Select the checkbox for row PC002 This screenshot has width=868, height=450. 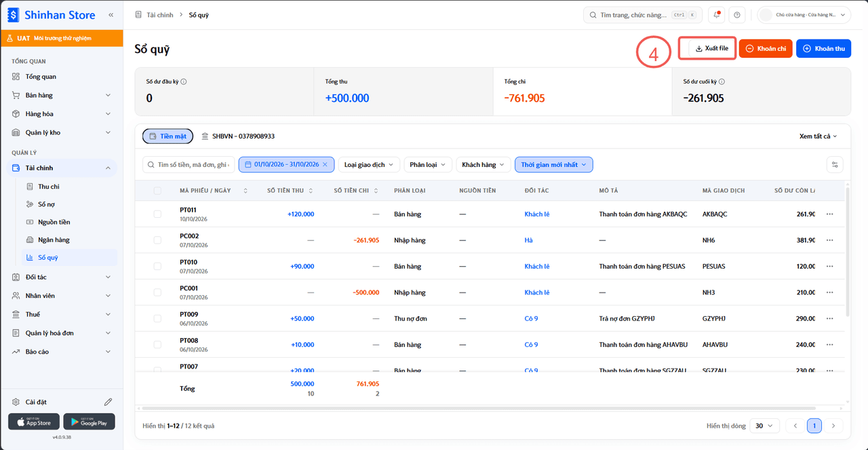tap(157, 240)
